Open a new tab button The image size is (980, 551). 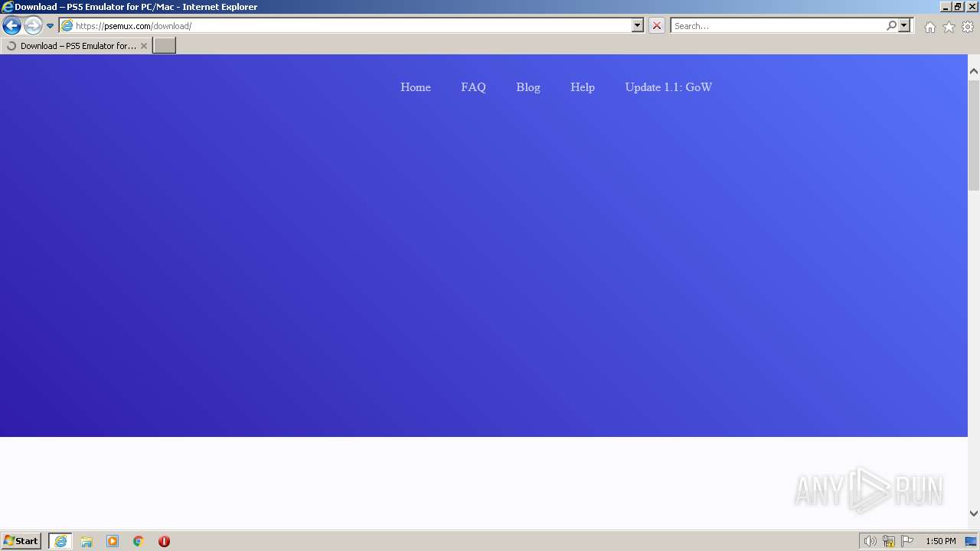click(x=165, y=46)
